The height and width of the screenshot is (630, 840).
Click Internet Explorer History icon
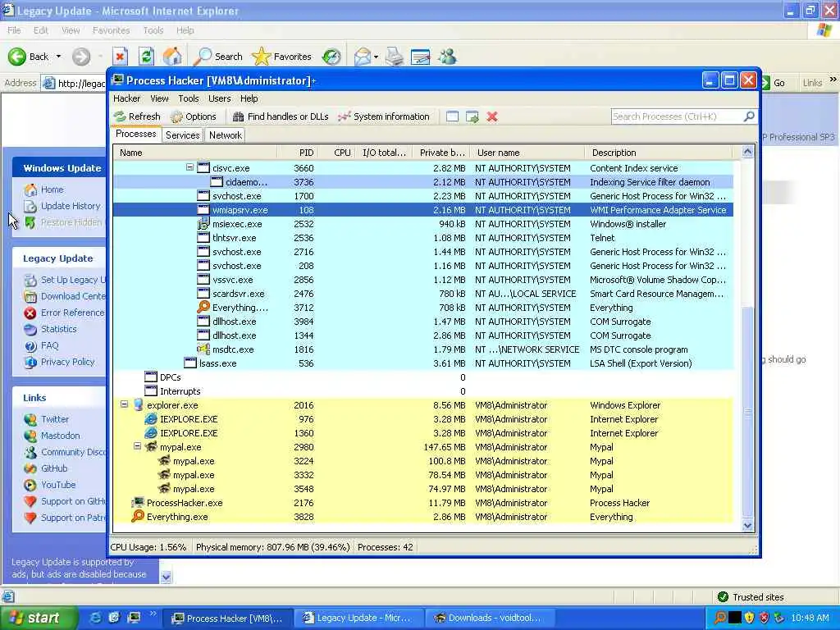[x=331, y=57]
